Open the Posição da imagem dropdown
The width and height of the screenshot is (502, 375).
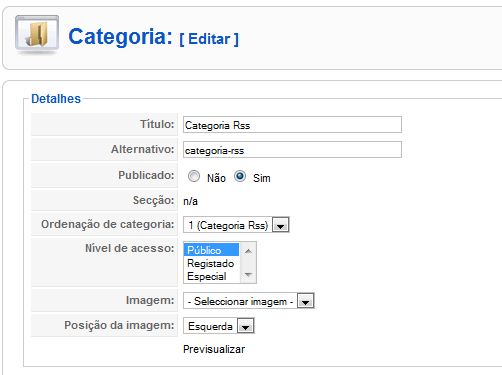(219, 326)
